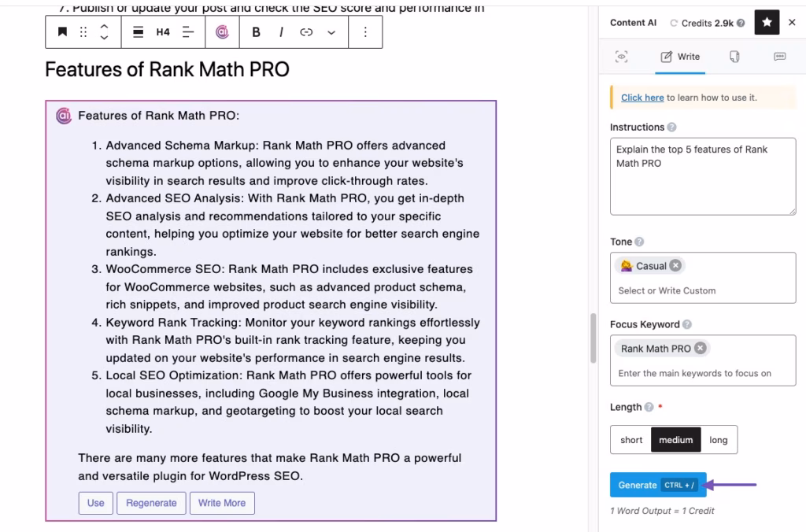Select the long length option
Image resolution: width=806 pixels, height=532 pixels.
pos(719,440)
